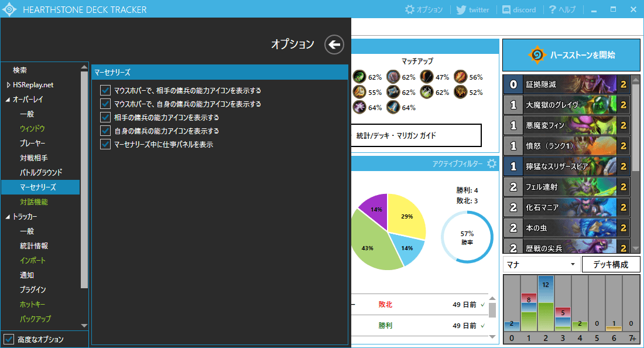The height and width of the screenshot is (348, 644).
Task: Select the 悪魔変フィン card
Action: coord(567,125)
